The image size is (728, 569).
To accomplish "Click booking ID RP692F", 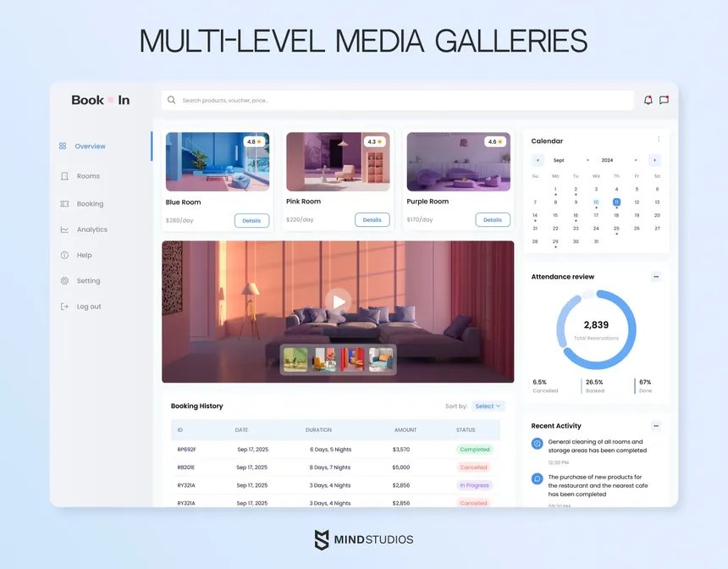I will (186, 450).
